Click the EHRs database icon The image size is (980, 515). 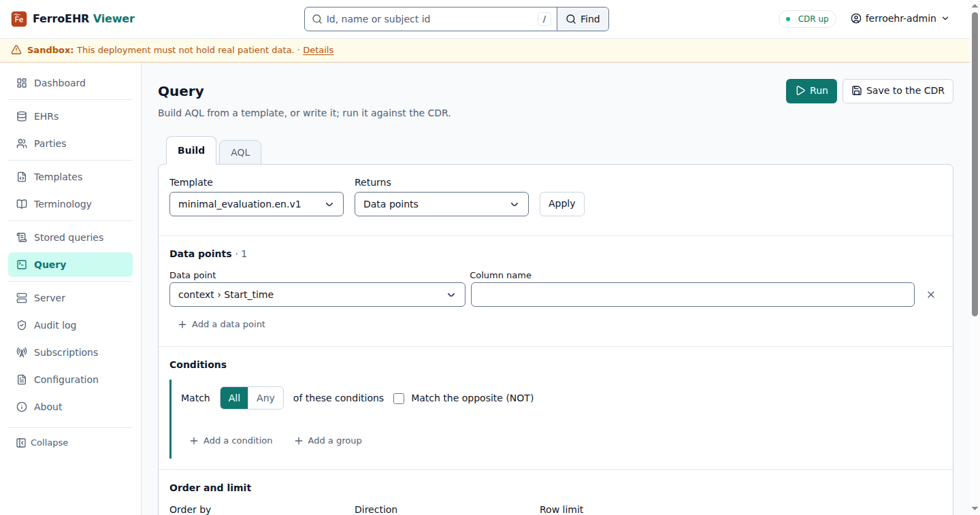click(x=22, y=116)
